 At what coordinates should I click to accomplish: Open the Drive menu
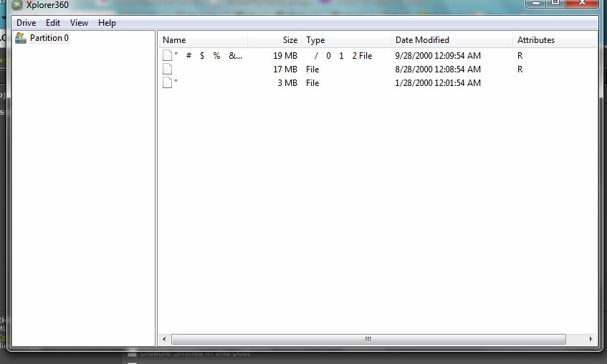(x=27, y=23)
